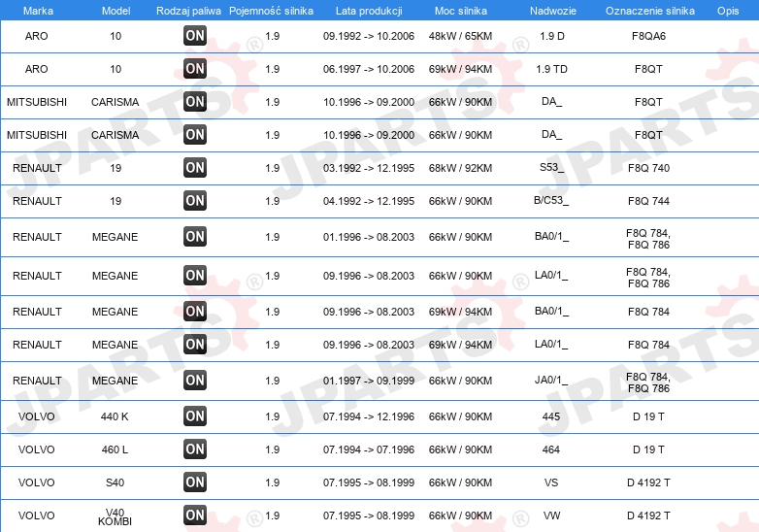Click the ON badge in the Megane JA0/1_ row
This screenshot has height=532, width=759.
(x=195, y=380)
